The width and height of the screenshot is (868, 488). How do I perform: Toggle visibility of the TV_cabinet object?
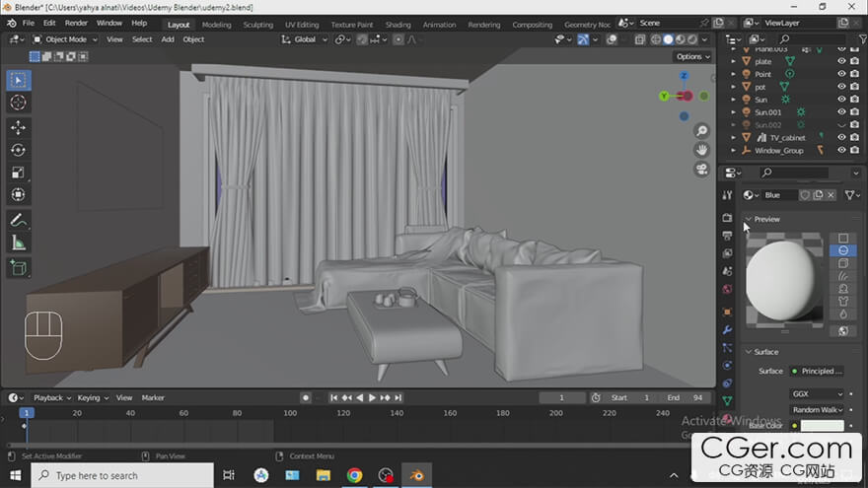(x=841, y=138)
